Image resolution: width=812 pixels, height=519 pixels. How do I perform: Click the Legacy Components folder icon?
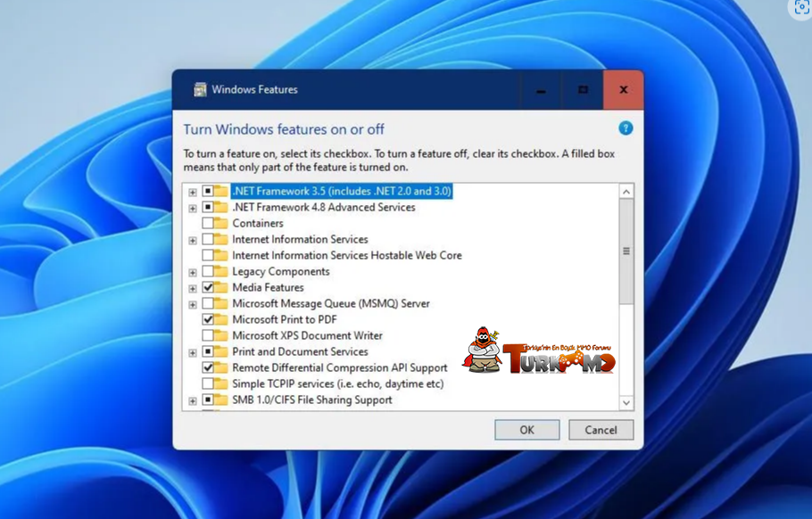pyautogui.click(x=221, y=271)
